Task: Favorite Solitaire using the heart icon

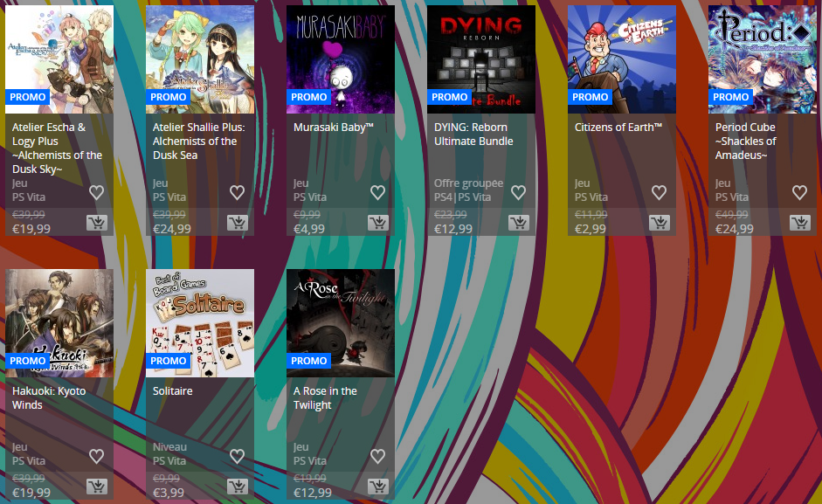Action: [237, 456]
